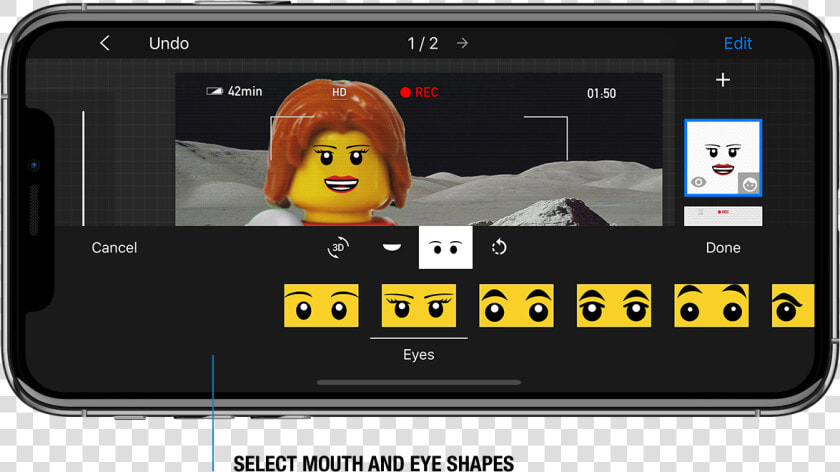840x472 pixels.
Task: Choose eyes with raised thin eyebrows
Action: pos(711,305)
